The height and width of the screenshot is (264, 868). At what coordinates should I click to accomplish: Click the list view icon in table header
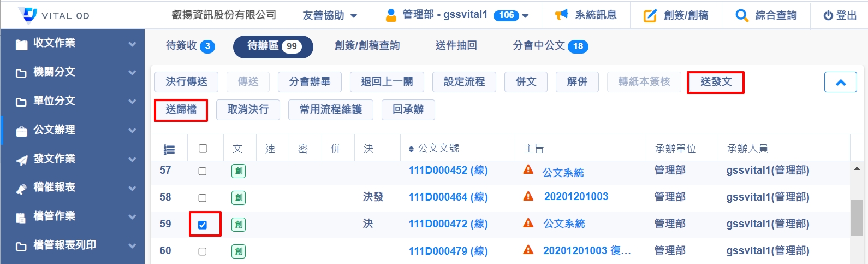tap(169, 149)
